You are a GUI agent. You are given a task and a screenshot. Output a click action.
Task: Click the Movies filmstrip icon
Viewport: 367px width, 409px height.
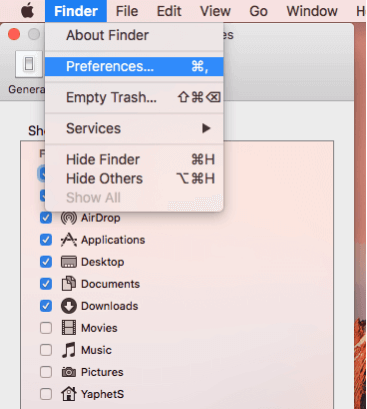pyautogui.click(x=69, y=328)
